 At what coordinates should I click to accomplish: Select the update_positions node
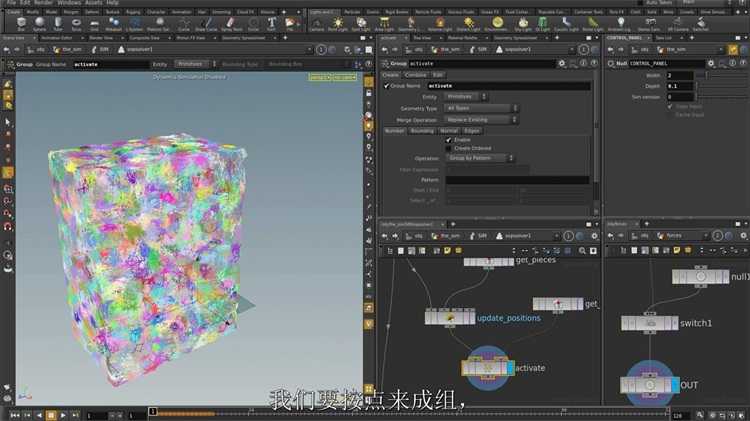[x=450, y=318]
